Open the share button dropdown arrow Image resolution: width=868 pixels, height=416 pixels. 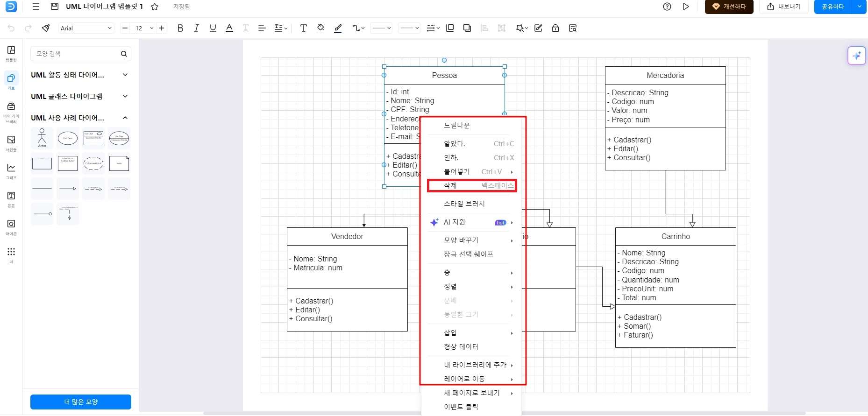(x=859, y=7)
